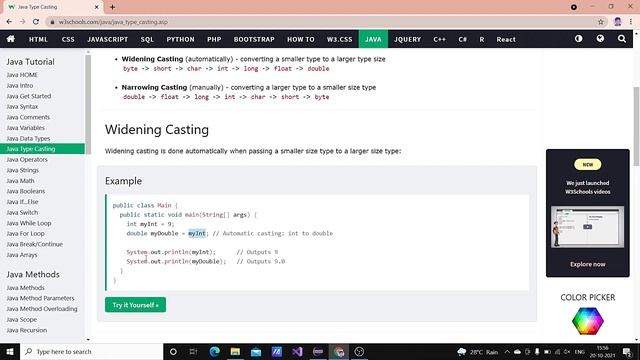
Task: Open the C# menu item
Action: coord(462,39)
